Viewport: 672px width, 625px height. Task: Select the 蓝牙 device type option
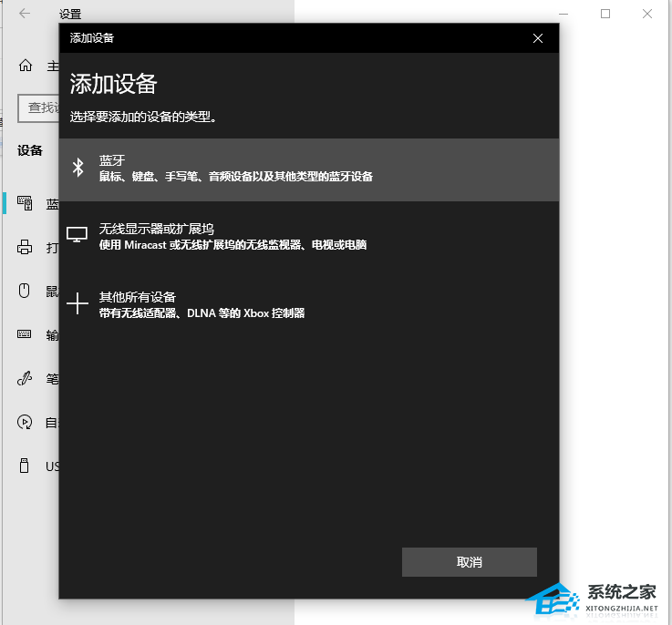click(308, 169)
